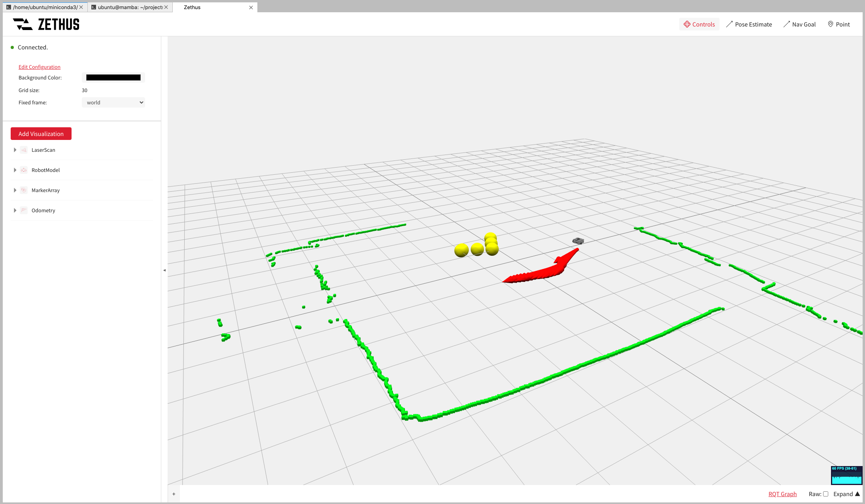Select the Pose Estimate tool
Screen dimensions: 865x504
(x=749, y=24)
